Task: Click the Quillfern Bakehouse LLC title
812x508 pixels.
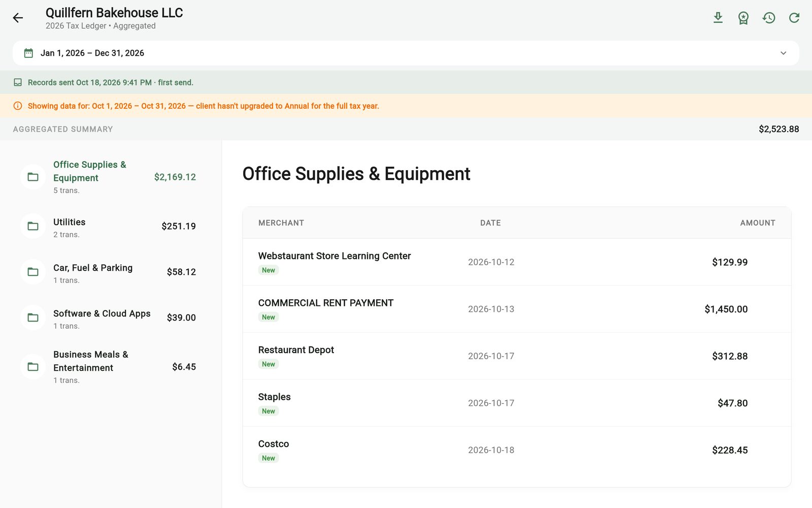Action: (x=114, y=13)
